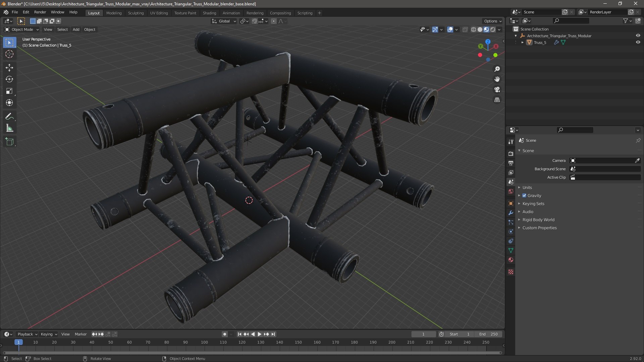Open the Render menu
644x362 pixels.
[40, 12]
